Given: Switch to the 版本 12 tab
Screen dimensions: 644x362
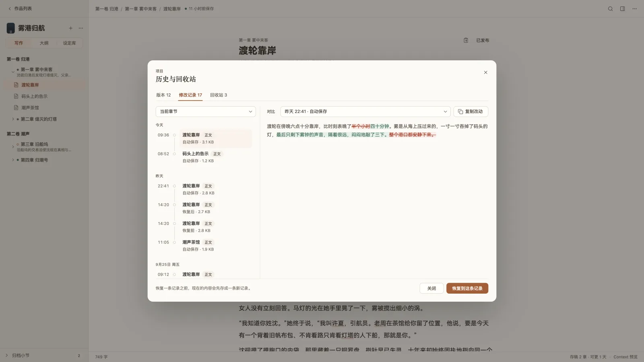Looking at the screenshot, I should [163, 95].
